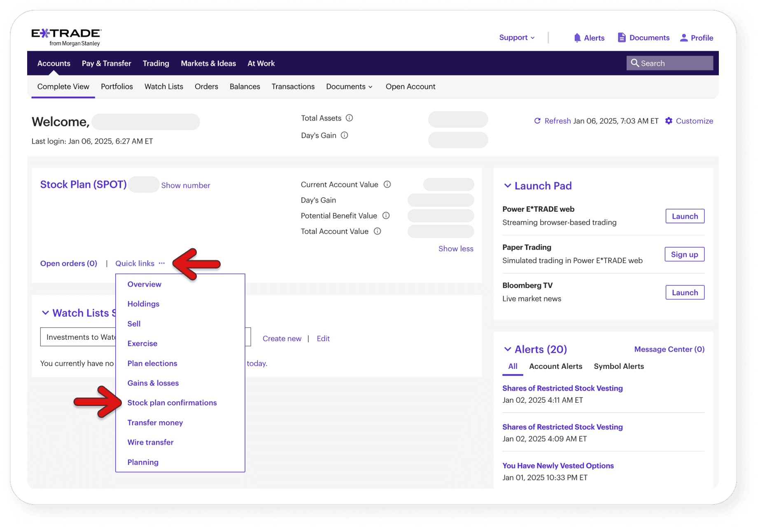The height and width of the screenshot is (532, 760).
Task: Click the Quick links ellipsis icon
Action: [x=161, y=263]
